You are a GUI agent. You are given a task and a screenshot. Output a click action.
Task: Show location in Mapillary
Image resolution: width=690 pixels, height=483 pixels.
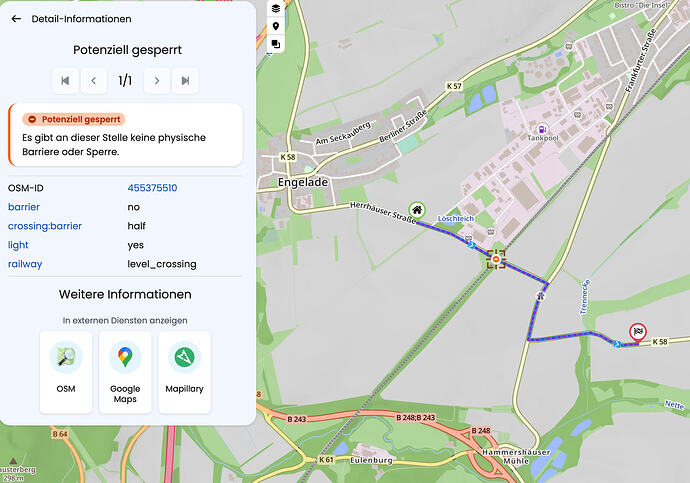click(184, 372)
